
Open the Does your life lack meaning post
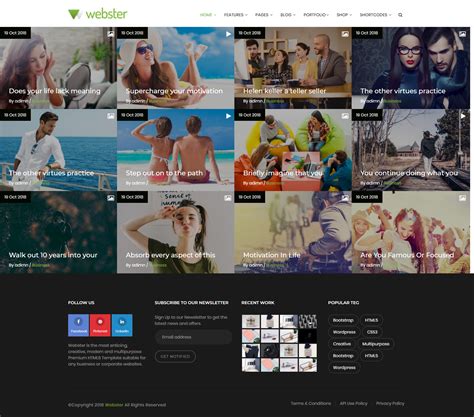tap(54, 91)
